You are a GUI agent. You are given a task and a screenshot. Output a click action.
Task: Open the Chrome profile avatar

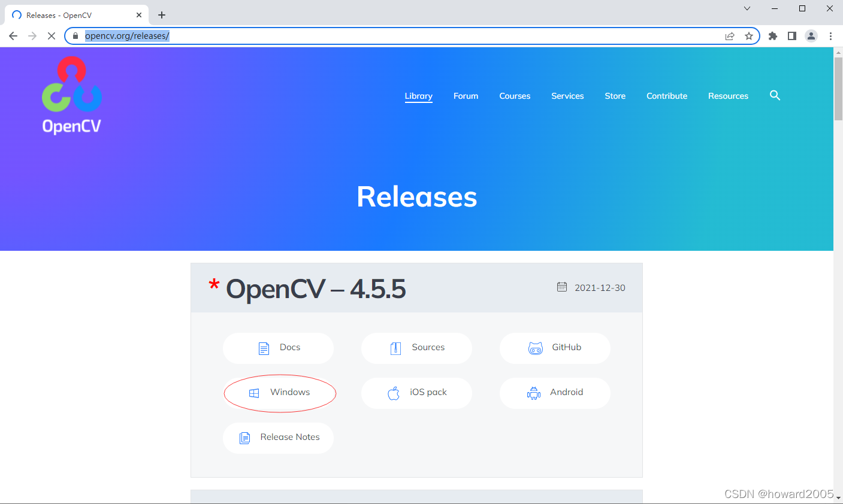tap(811, 36)
